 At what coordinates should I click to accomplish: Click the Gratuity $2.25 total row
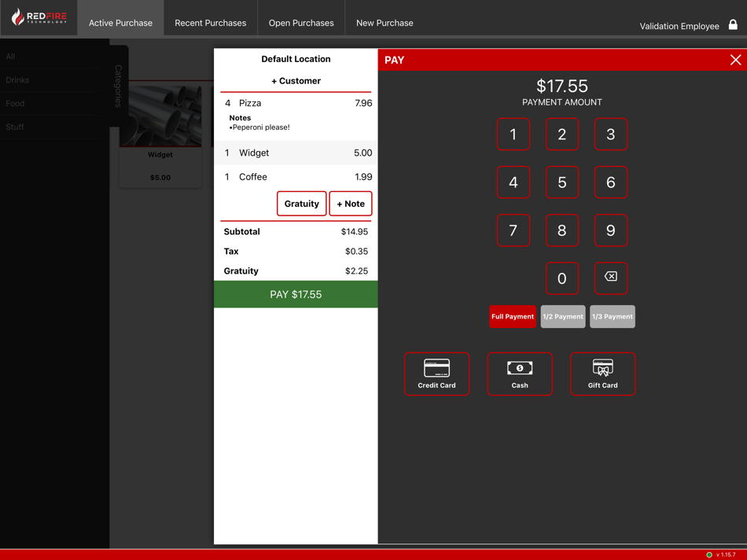click(x=296, y=271)
